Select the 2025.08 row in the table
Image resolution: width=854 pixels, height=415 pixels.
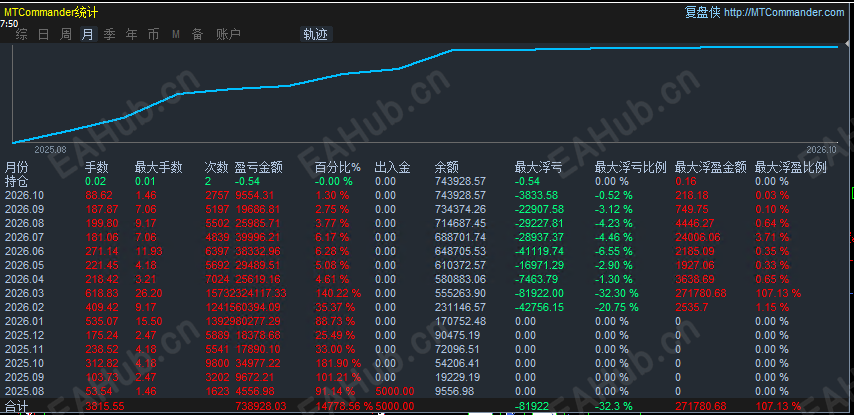coord(427,391)
